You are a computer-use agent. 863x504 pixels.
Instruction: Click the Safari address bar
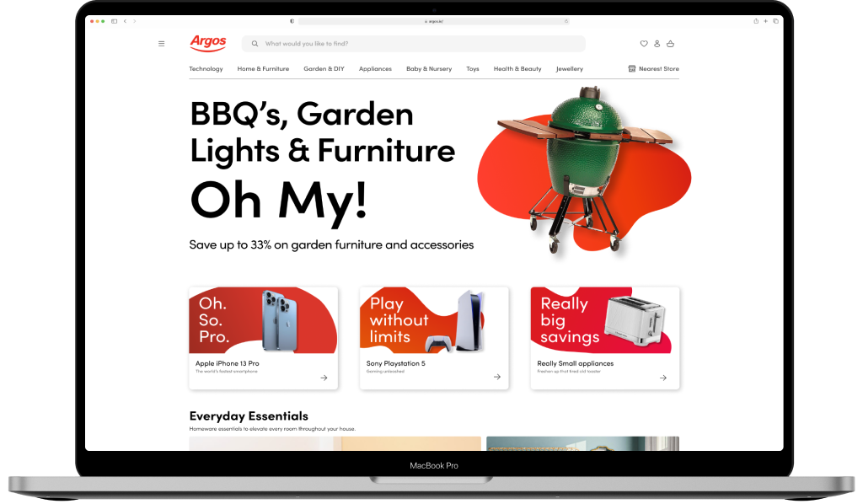click(434, 21)
